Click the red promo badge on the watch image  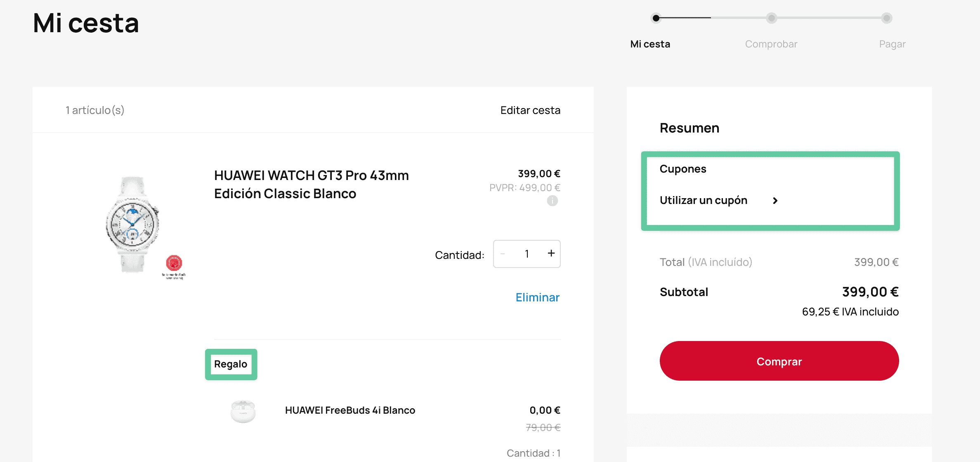[x=174, y=263]
